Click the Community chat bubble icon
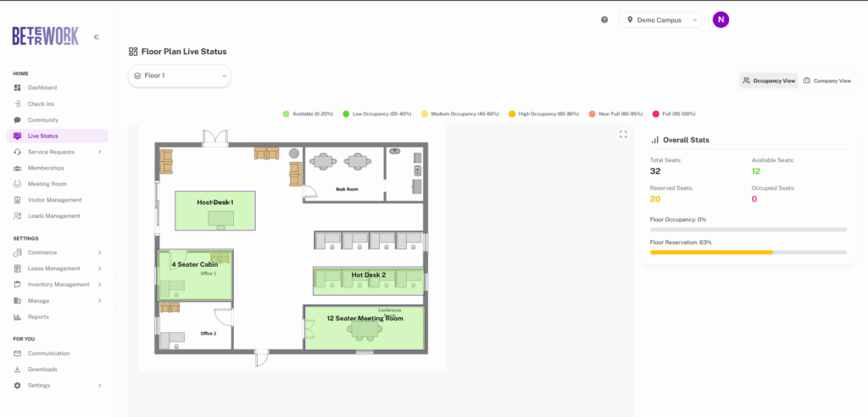The height and width of the screenshot is (417, 868). [x=18, y=120]
